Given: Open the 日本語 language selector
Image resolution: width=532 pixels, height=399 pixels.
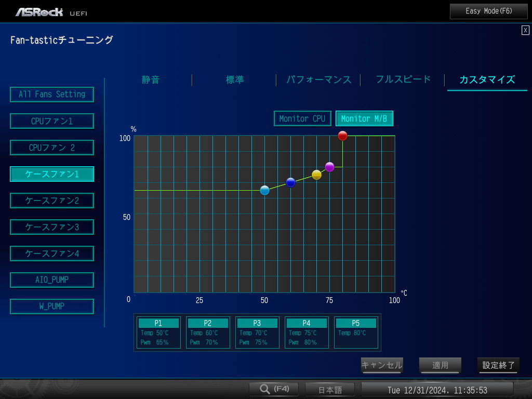Looking at the screenshot, I should point(330,390).
